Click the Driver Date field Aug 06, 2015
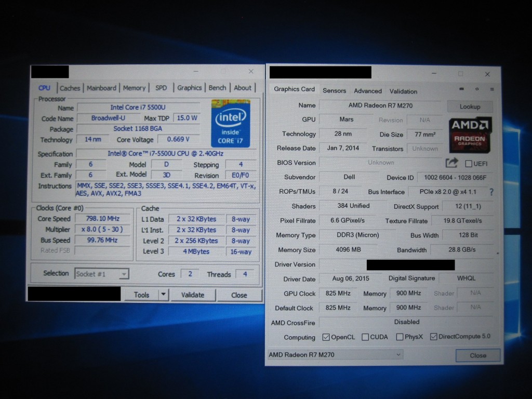 351,278
